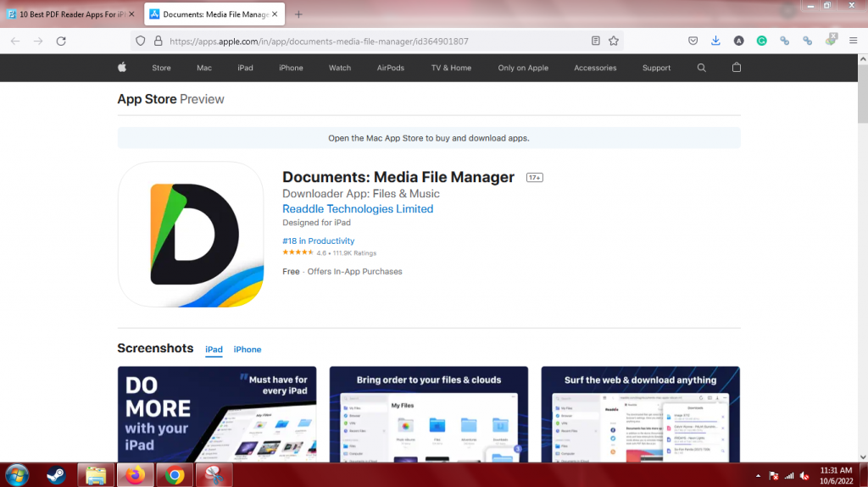868x487 pixels.
Task: Open the AirPods menu item
Action: [x=391, y=68]
